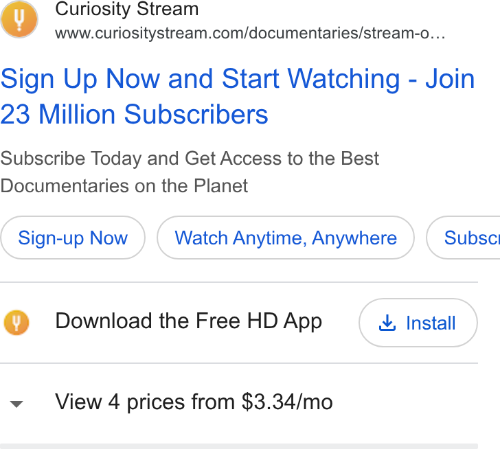The width and height of the screenshot is (500, 449).
Task: Select the Watch Anytime, Anywhere chip
Action: [286, 238]
